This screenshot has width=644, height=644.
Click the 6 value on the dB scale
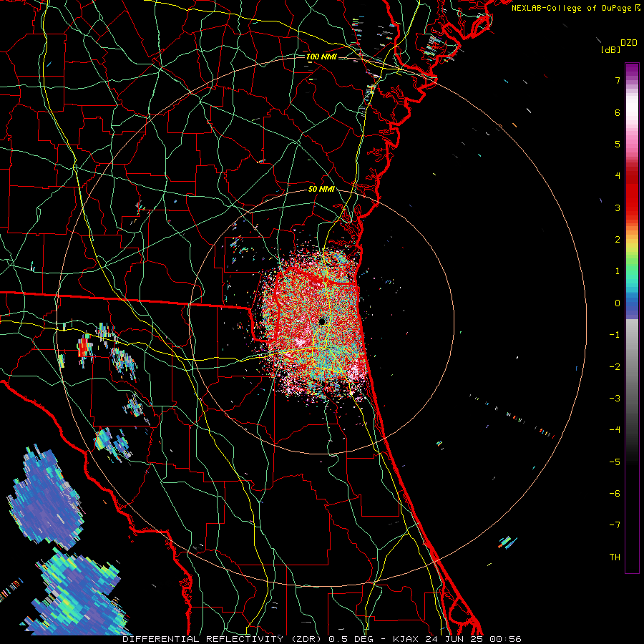click(618, 112)
